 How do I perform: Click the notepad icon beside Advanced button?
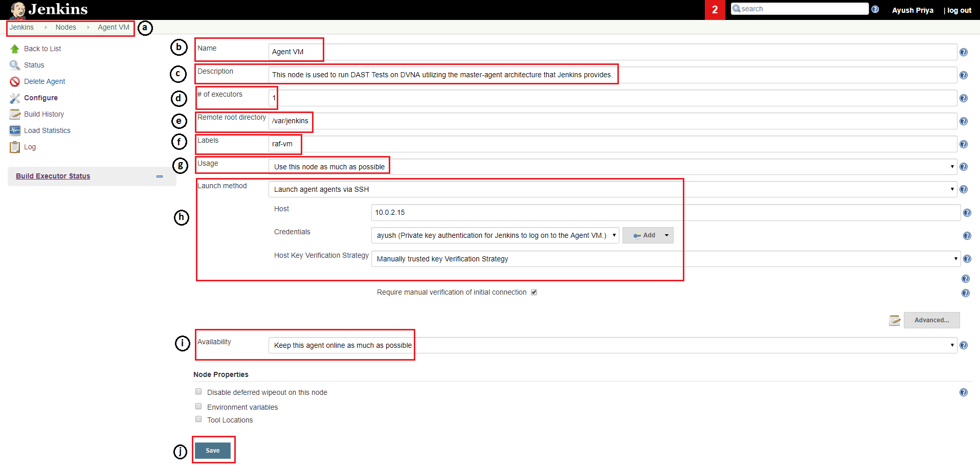895,320
